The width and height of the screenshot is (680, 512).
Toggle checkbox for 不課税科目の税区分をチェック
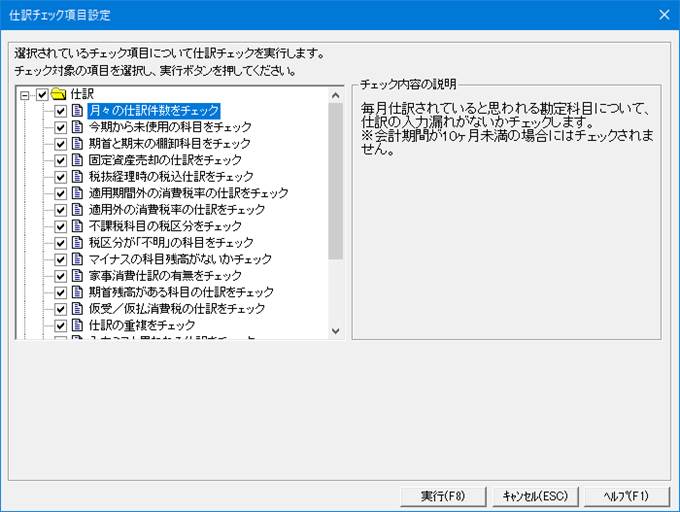coord(60,227)
